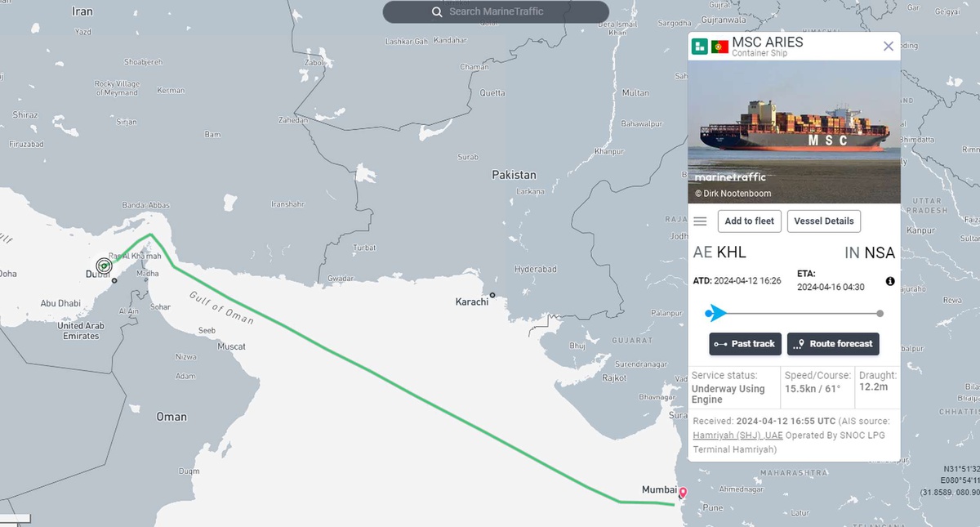
Task: Click the Karachi port dot on map
Action: coord(492,295)
